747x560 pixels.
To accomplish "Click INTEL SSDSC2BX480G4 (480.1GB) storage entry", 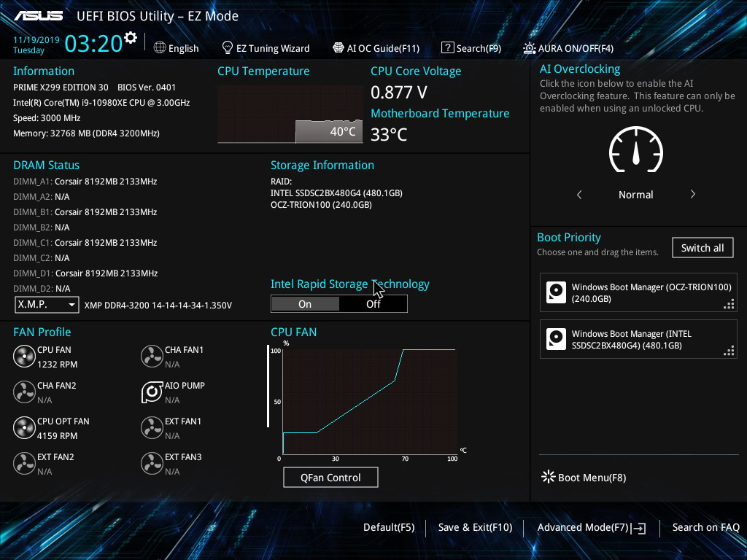I will [336, 193].
